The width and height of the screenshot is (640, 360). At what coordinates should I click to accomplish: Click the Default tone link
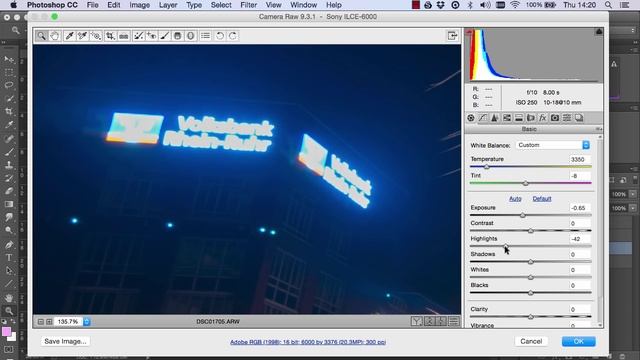[542, 199]
